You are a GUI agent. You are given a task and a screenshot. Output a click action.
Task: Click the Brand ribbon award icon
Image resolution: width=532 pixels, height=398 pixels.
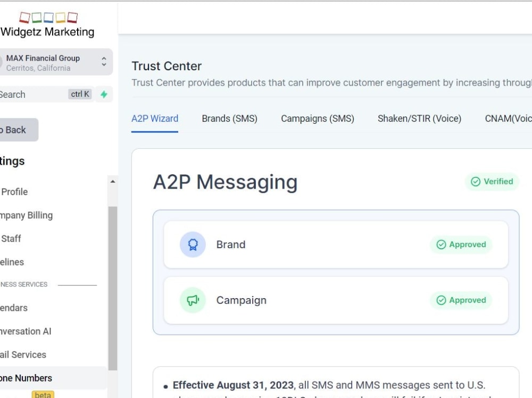pyautogui.click(x=193, y=244)
